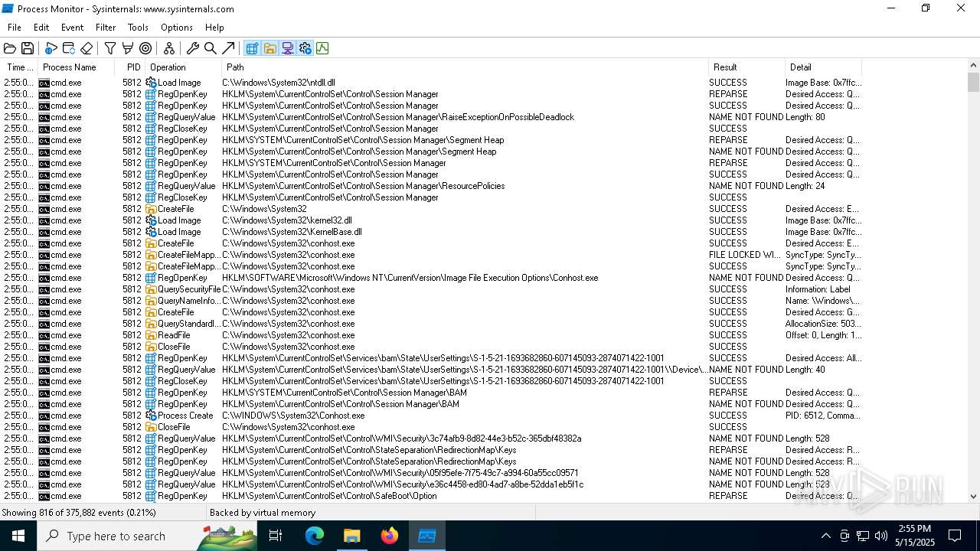Show the Process Tree icon
Screen dimensions: 980x551
[x=169, y=48]
